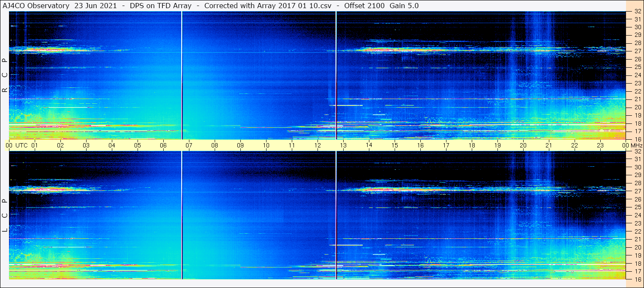The image size is (644, 288).
Task: Select the "13" hour tick label
Action: [x=343, y=145]
